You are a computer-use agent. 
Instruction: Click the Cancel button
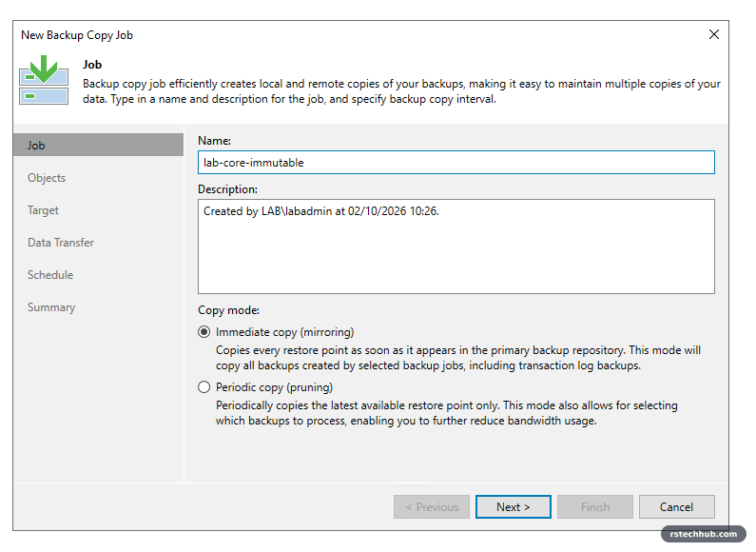click(676, 506)
